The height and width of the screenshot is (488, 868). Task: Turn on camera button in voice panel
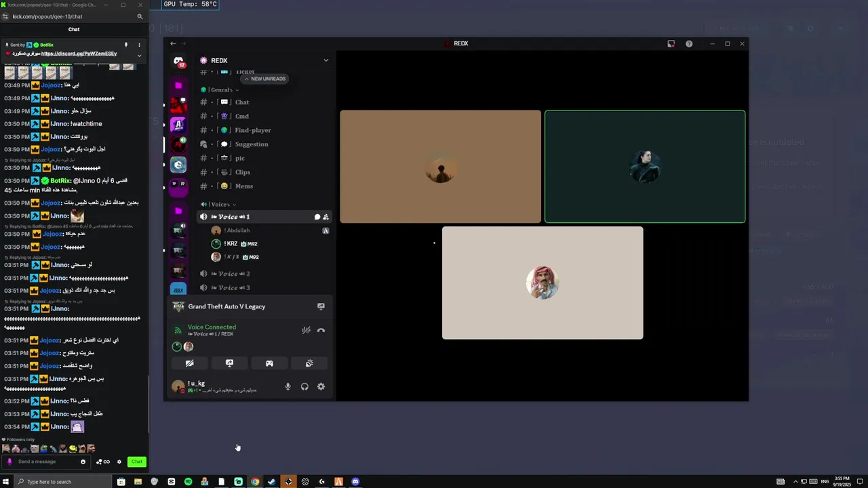coord(189,363)
